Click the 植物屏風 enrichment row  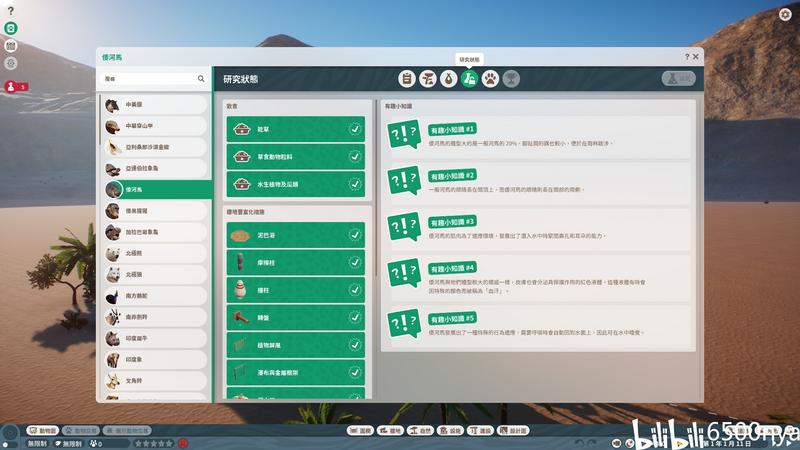tap(296, 345)
